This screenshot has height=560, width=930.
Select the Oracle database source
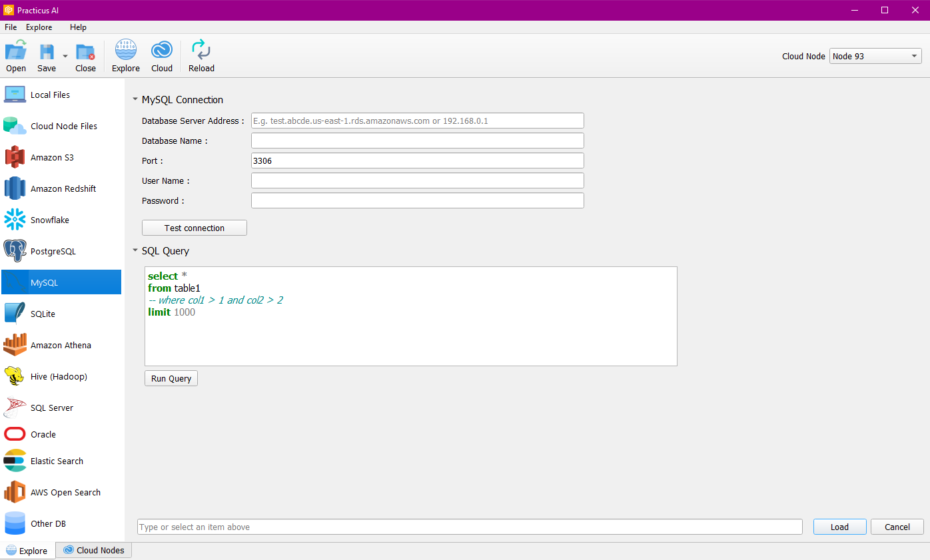coord(44,434)
